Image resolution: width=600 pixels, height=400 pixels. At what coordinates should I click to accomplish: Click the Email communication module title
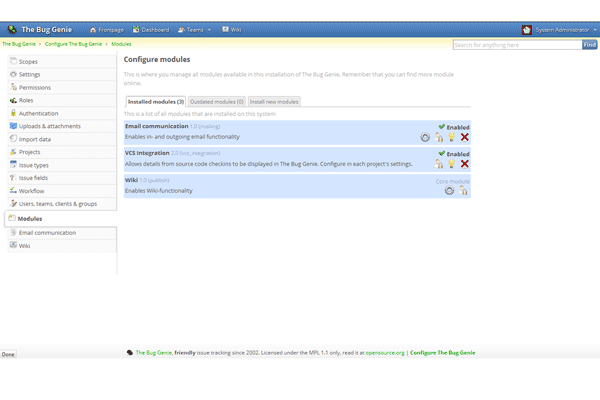coord(157,126)
